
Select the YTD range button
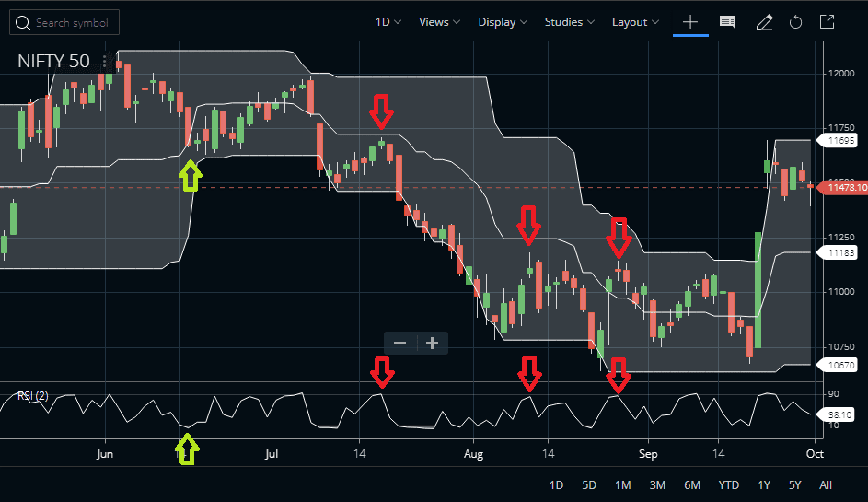point(728,485)
